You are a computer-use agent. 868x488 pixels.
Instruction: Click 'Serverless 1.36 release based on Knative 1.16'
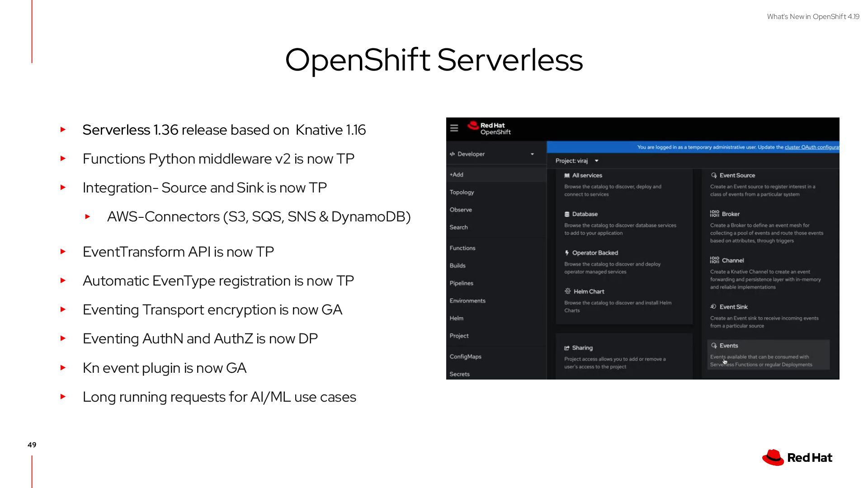(224, 130)
